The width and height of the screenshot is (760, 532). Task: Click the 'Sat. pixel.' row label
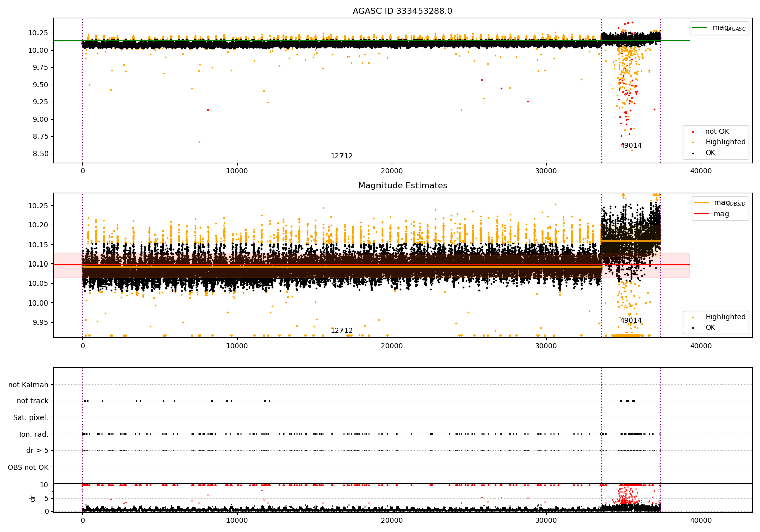coord(30,418)
